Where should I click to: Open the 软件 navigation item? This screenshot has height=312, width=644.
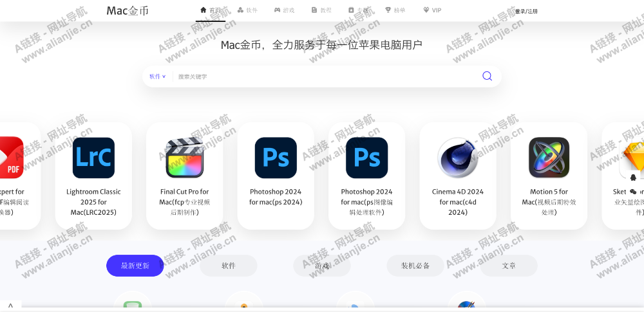pos(247,10)
